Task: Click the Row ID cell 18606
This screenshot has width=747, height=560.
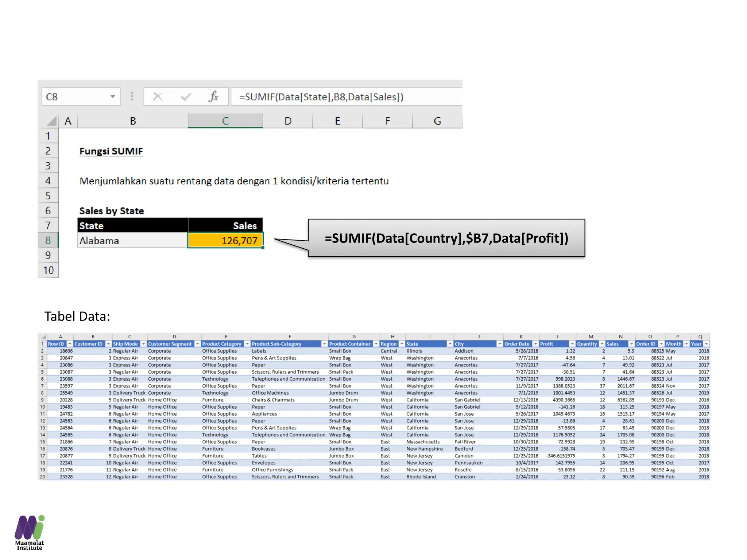Action: 60,351
